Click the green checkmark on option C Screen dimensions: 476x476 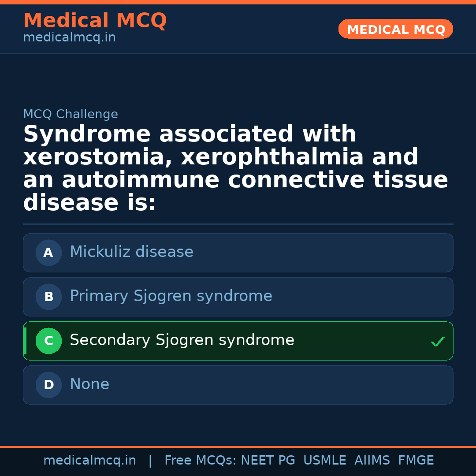(x=437, y=342)
